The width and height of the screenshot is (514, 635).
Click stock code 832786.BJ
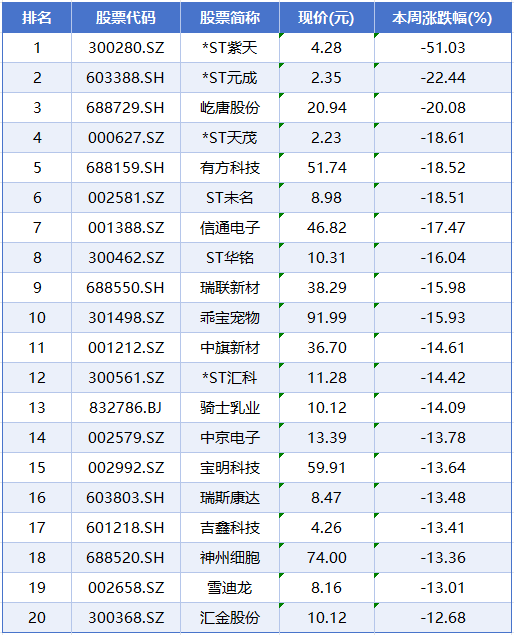(126, 407)
